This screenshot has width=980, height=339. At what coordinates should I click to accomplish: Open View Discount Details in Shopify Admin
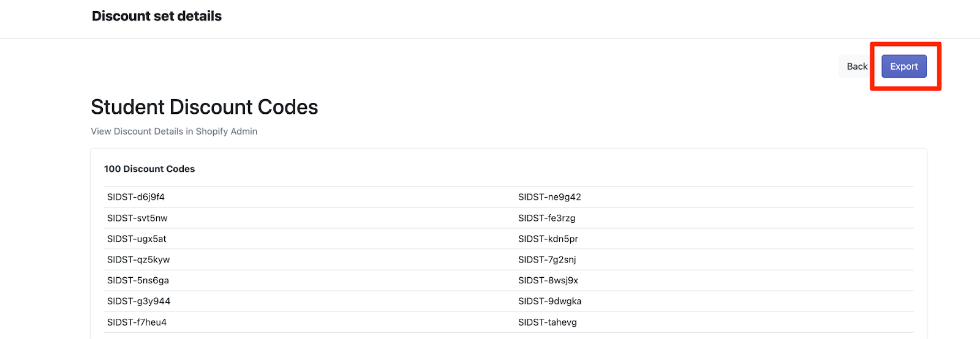[174, 132]
